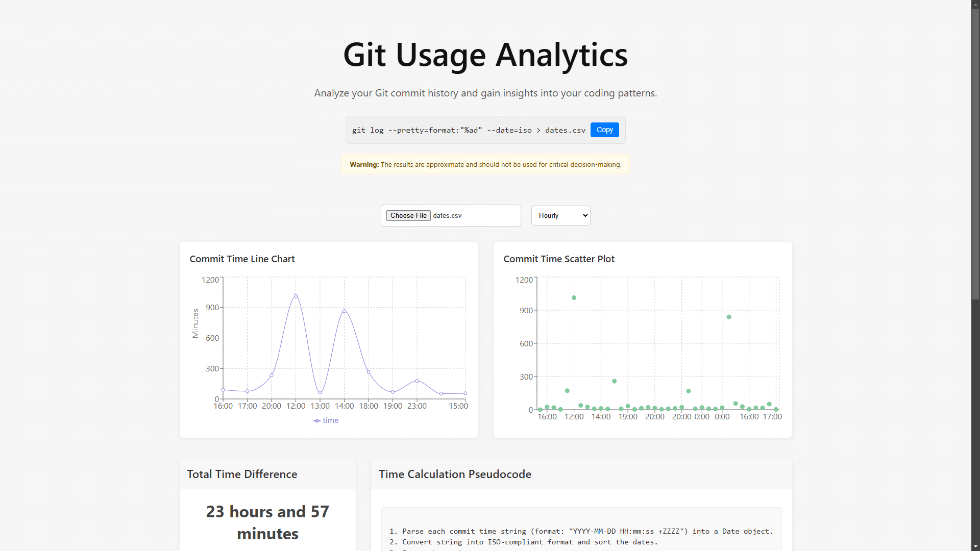Viewport: 980px width, 551px height.
Task: Click Commit Time Scatter Plot title
Action: (559, 259)
